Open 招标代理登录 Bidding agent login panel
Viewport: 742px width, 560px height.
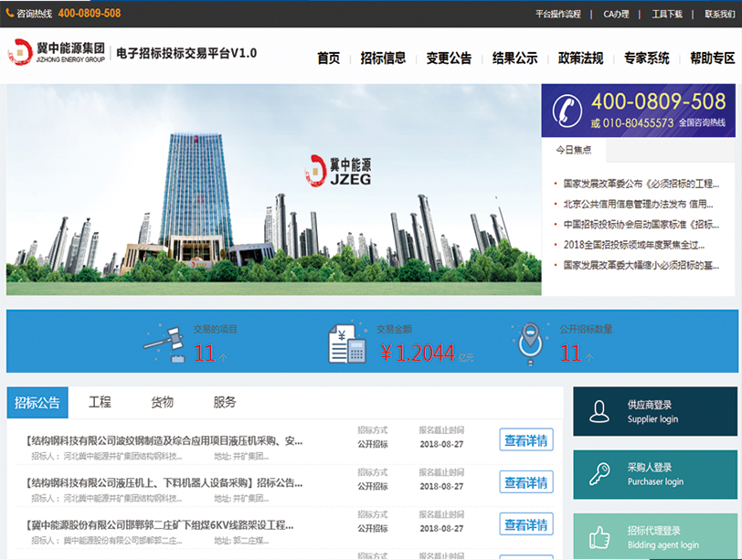(655, 537)
